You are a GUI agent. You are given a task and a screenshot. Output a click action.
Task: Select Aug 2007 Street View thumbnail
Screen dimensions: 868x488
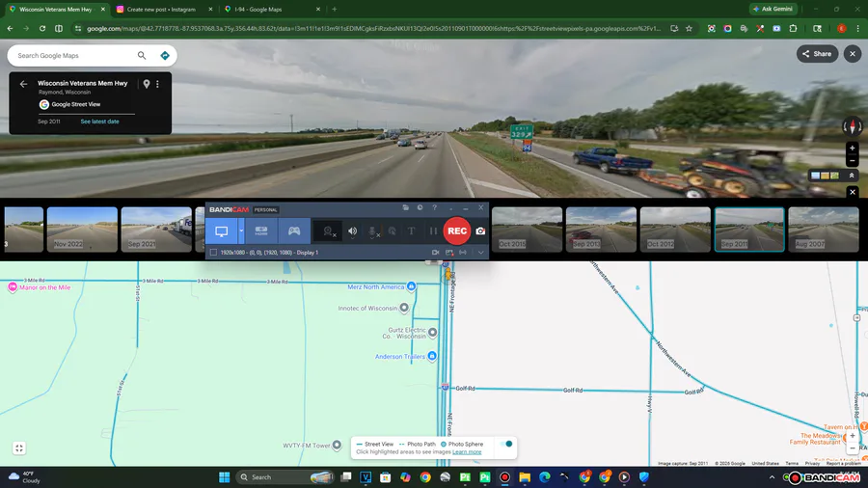(824, 230)
